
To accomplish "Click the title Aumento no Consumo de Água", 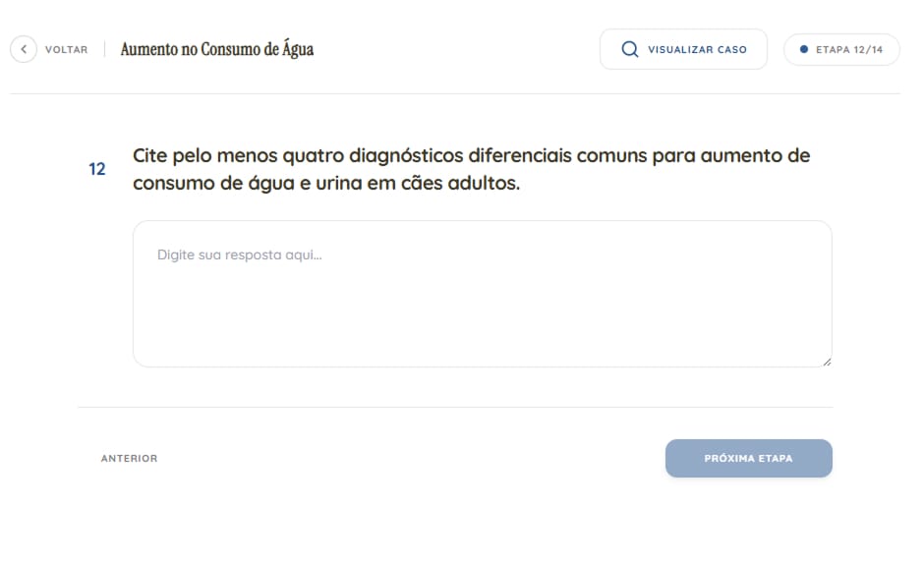I will [217, 49].
